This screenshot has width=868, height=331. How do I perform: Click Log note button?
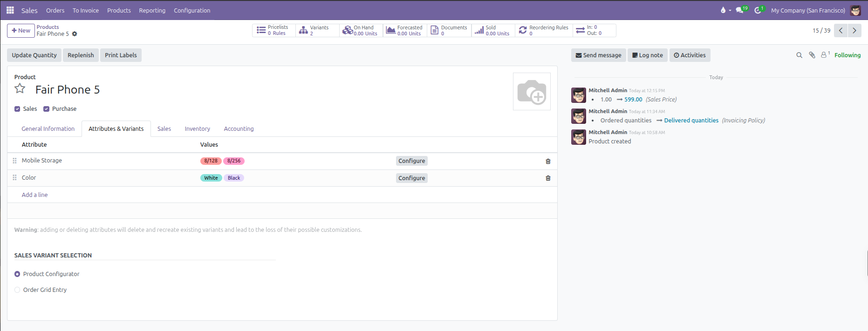(x=648, y=55)
